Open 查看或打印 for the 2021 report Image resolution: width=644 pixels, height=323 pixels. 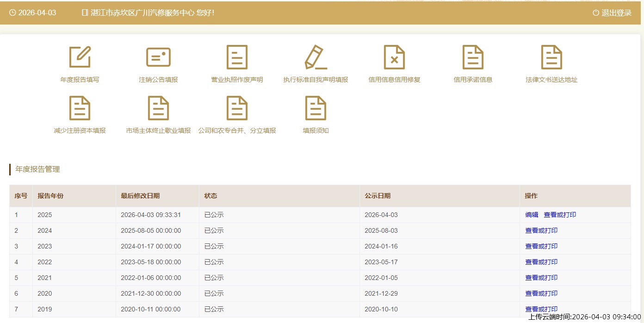coord(541,278)
